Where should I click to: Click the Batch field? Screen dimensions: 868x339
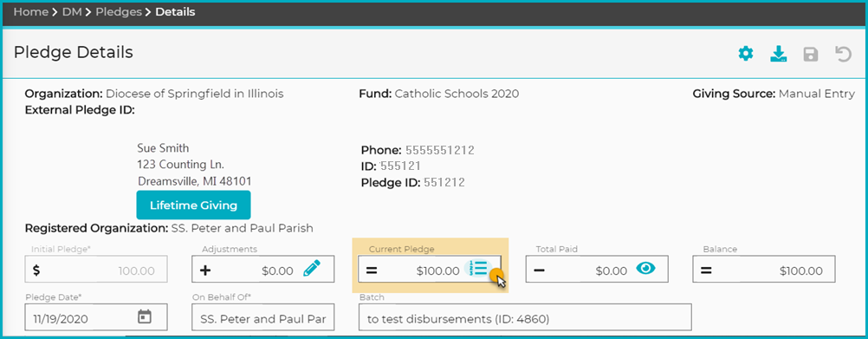tap(525, 316)
